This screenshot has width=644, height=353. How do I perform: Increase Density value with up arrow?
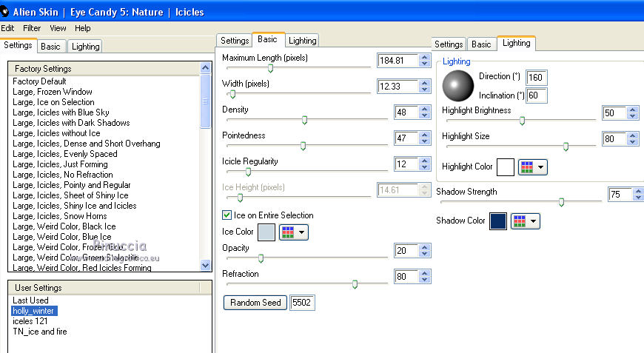click(x=425, y=110)
